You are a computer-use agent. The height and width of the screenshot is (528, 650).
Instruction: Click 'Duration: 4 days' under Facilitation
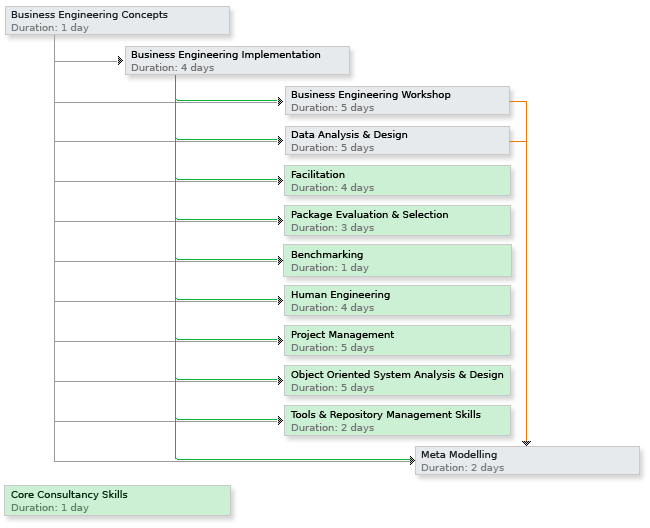[x=332, y=188]
